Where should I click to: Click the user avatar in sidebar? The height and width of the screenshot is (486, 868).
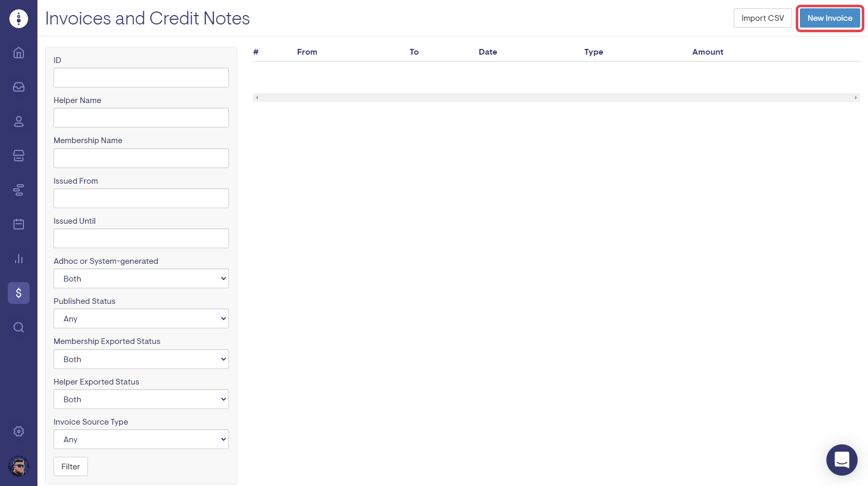(x=19, y=466)
